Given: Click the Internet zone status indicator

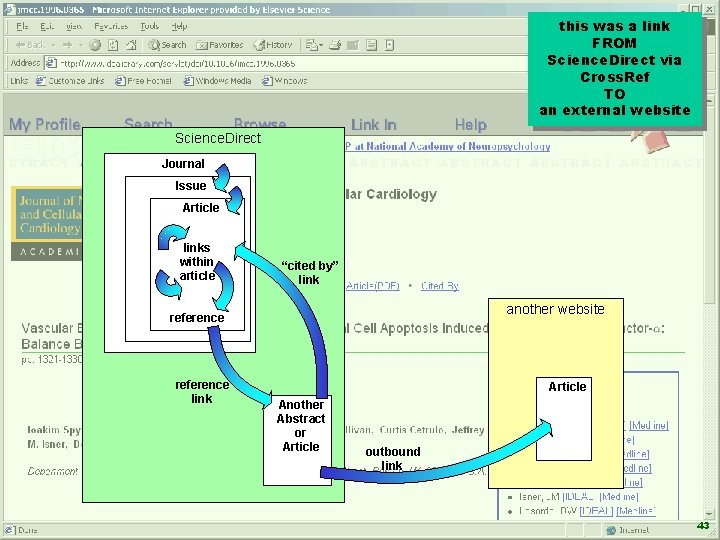Looking at the screenshot, I should click(627, 530).
